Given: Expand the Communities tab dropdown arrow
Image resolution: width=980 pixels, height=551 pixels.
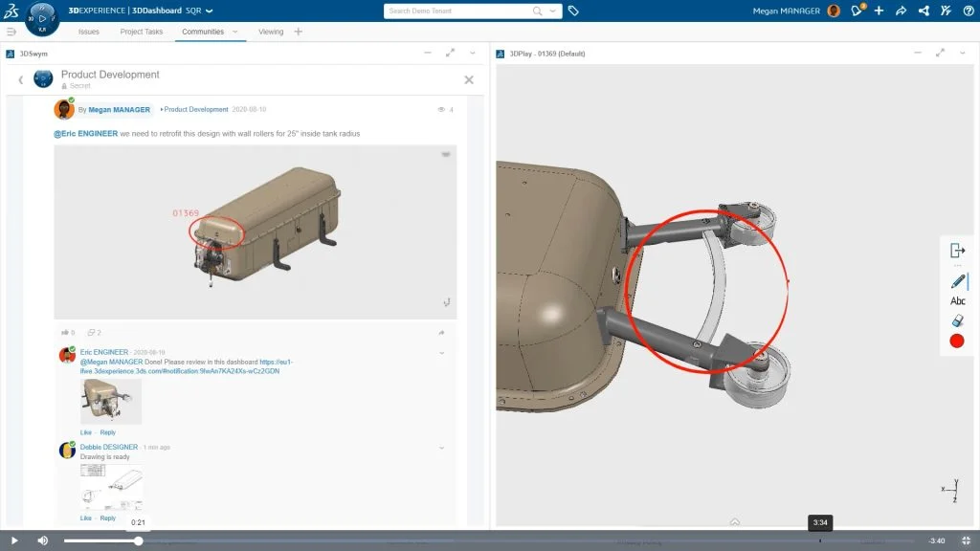Looking at the screenshot, I should point(235,32).
